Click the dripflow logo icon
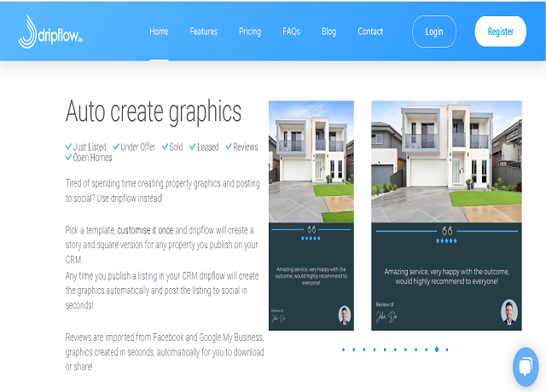The height and width of the screenshot is (392, 546). (30, 32)
